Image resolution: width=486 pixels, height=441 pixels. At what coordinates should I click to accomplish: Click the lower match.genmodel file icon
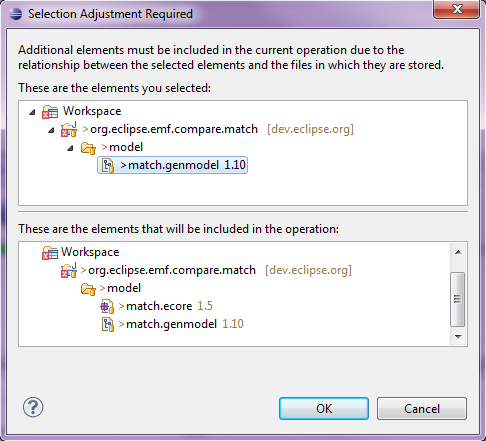click(x=108, y=324)
